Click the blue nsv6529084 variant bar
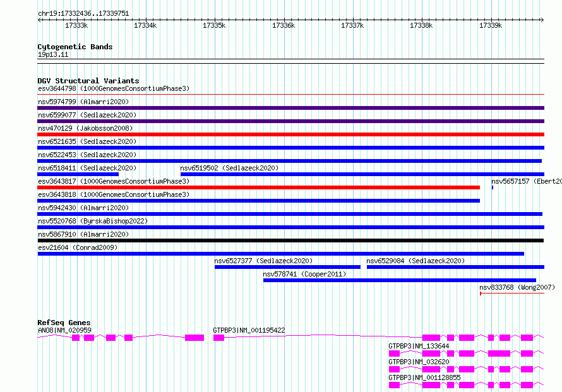Image resolution: width=562 pixels, height=392 pixels. (x=455, y=267)
